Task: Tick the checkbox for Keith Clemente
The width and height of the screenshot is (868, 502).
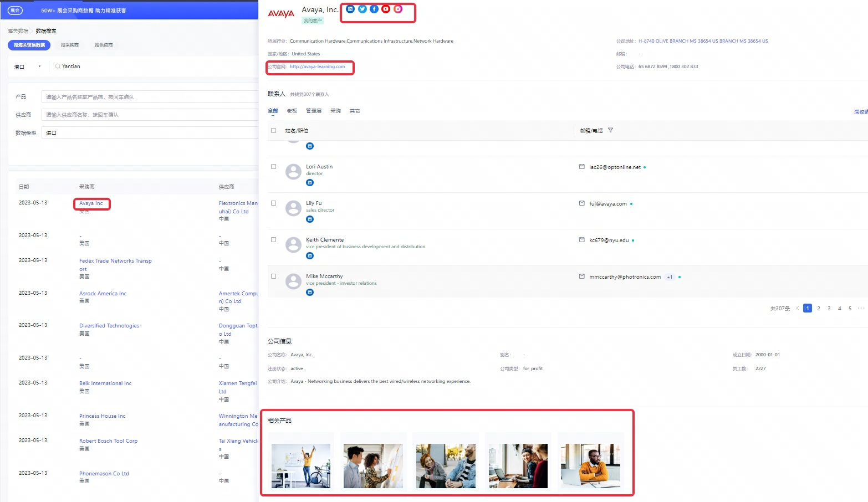Action: coord(273,240)
